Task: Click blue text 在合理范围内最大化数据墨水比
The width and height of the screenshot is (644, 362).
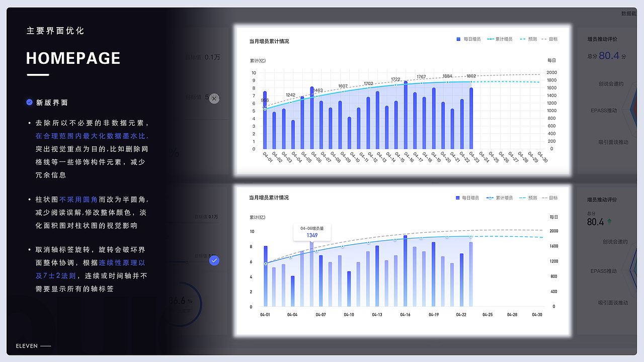Action: coord(92,136)
